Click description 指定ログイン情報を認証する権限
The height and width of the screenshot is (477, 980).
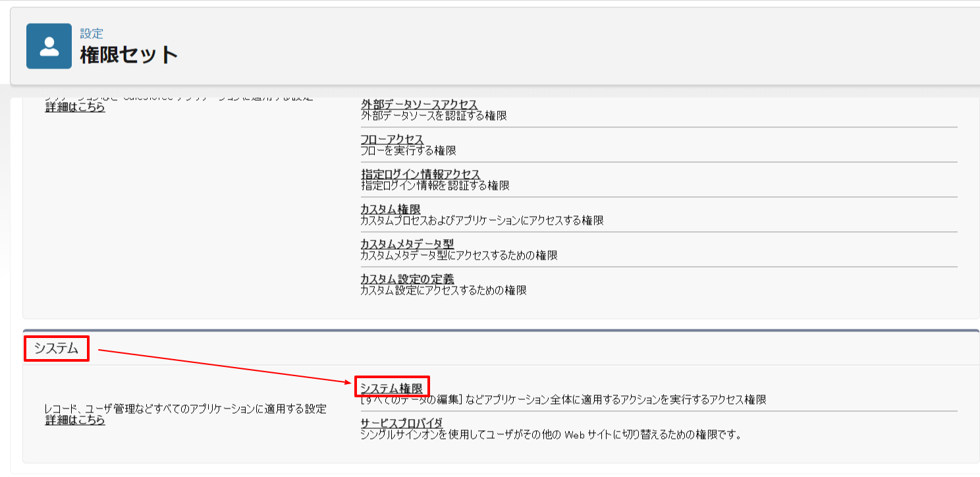(435, 186)
